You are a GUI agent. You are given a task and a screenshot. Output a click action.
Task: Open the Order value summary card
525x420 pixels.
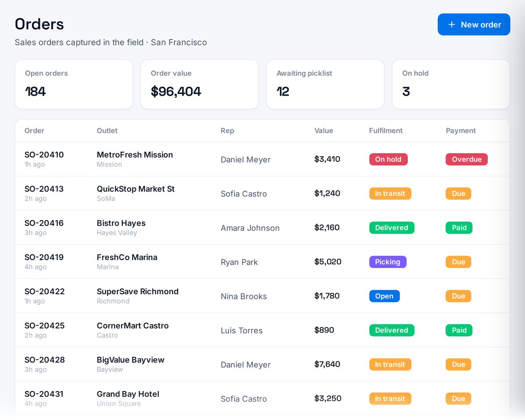click(x=199, y=84)
